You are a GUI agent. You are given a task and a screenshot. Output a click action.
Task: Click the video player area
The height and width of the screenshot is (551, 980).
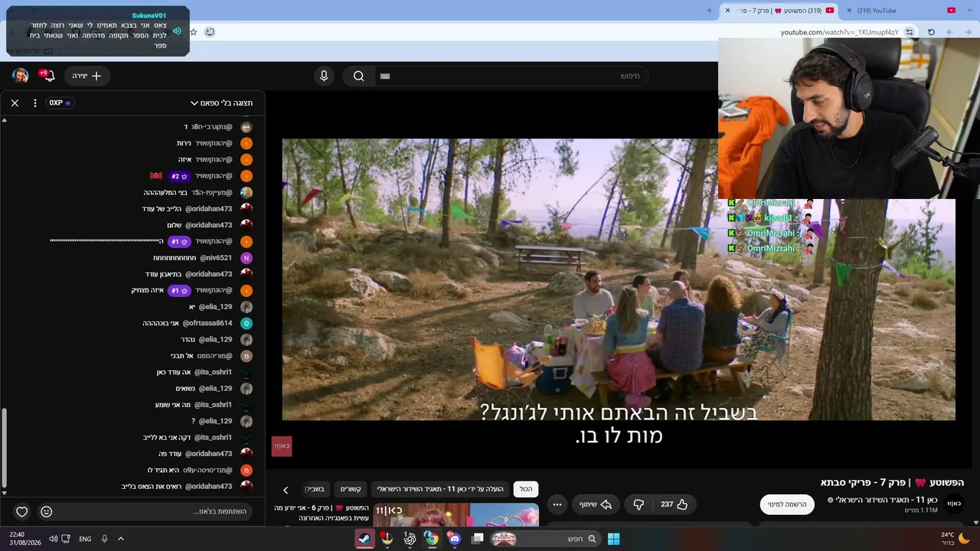619,279
